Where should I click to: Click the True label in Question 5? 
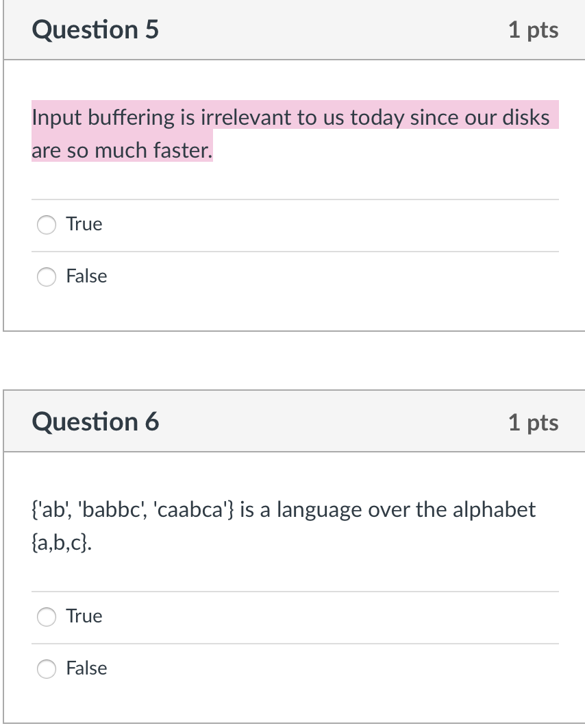[83, 224]
